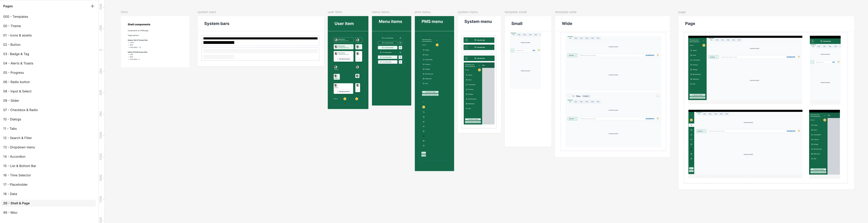The height and width of the screenshot is (223, 868).
Task: Click the Commandes icon in the PMS menu
Action: click(x=423, y=60)
